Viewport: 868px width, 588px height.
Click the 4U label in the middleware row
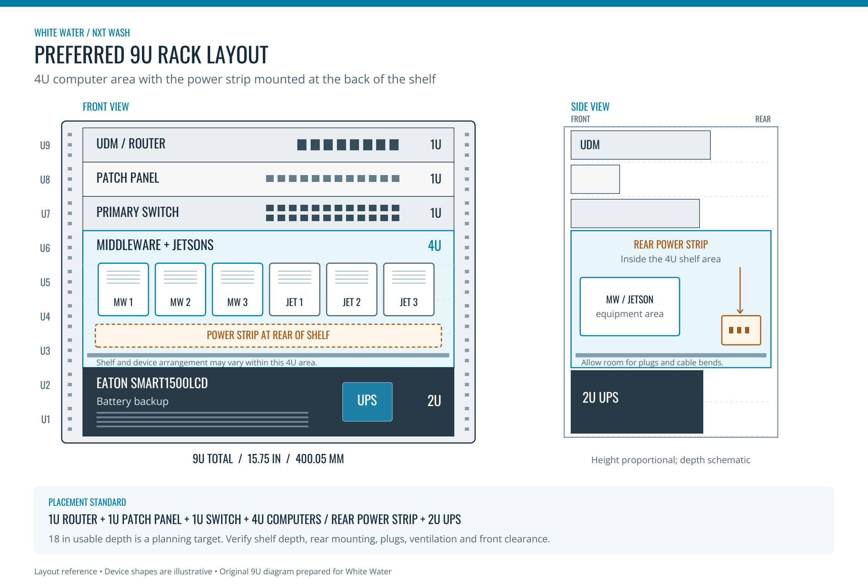point(434,246)
